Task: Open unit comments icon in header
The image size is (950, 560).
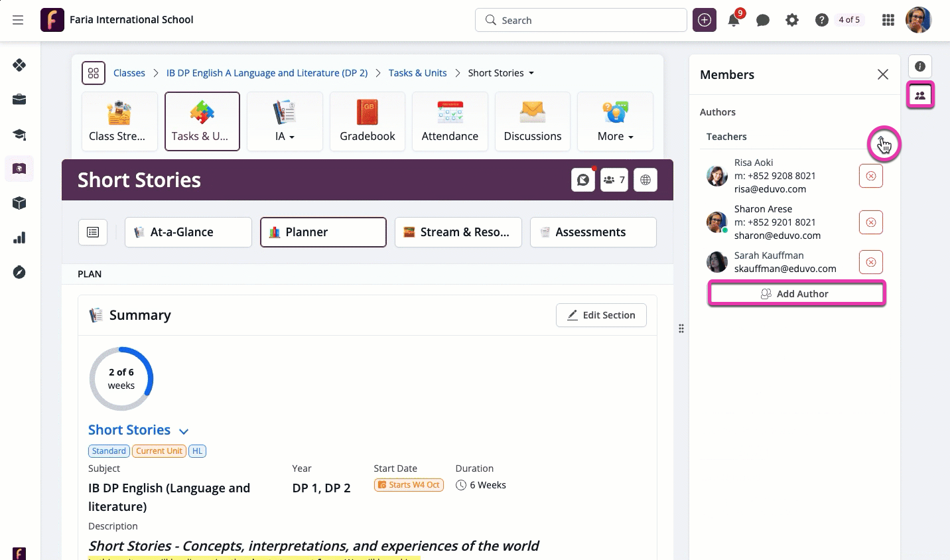Action: [583, 180]
